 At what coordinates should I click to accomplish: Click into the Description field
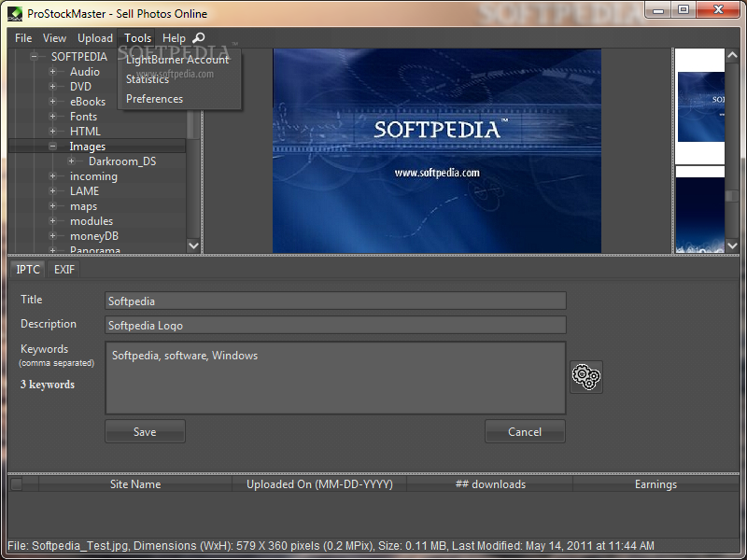point(335,325)
